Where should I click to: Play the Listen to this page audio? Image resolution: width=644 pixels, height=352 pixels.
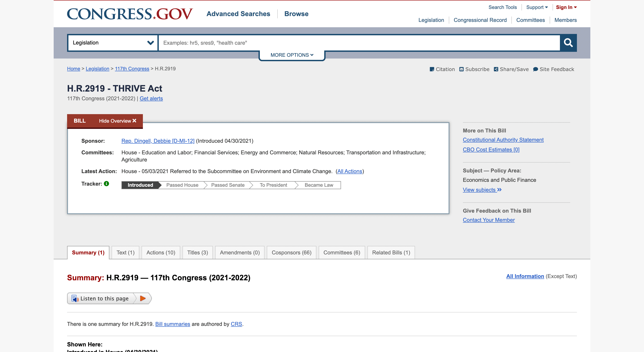143,298
